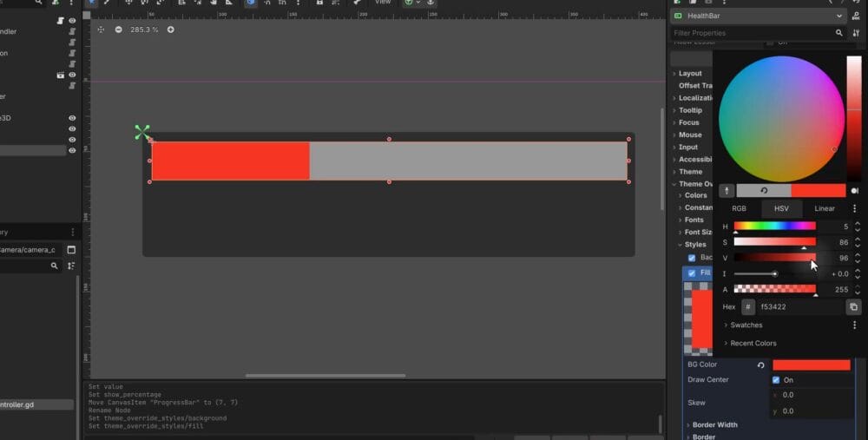Click the Filter Properties search field

click(x=758, y=33)
